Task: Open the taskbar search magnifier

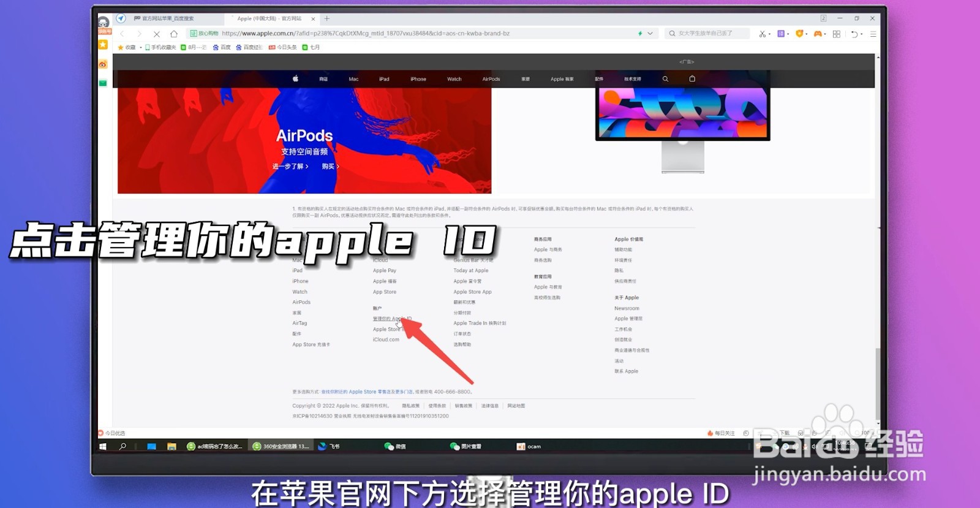Action: pos(123,446)
